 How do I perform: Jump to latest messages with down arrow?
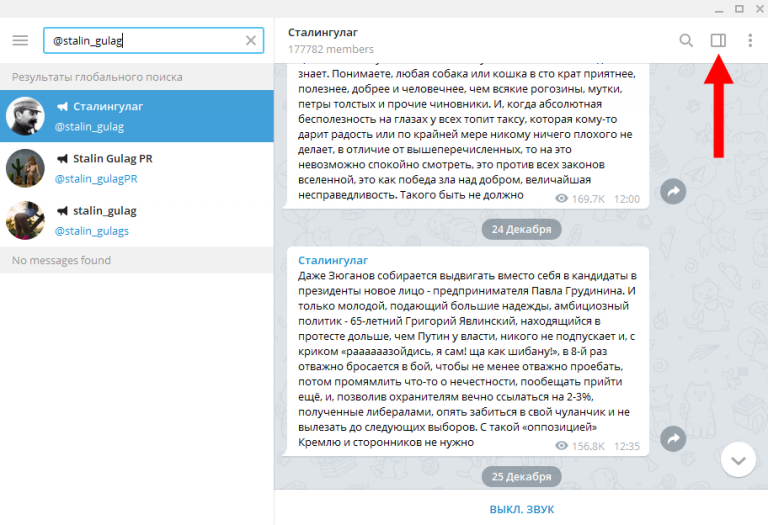[738, 459]
